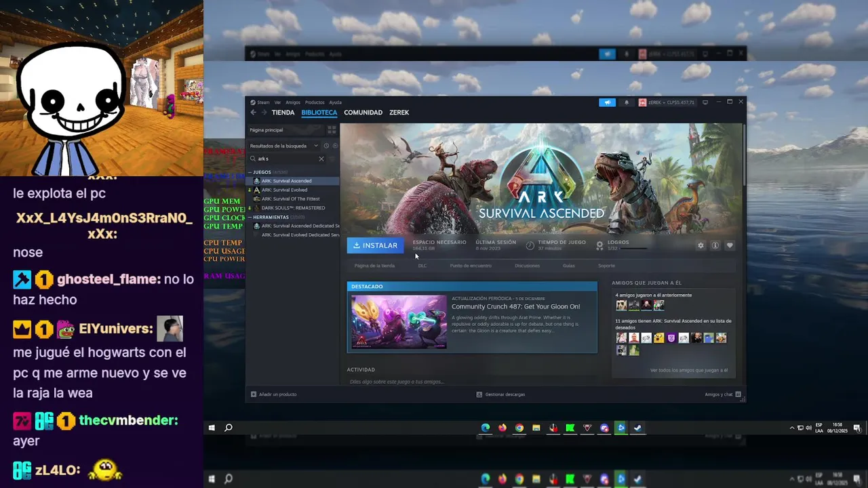Image resolution: width=868 pixels, height=488 pixels.
Task: Open Google Chrome from the taskbar
Action: pos(519,428)
